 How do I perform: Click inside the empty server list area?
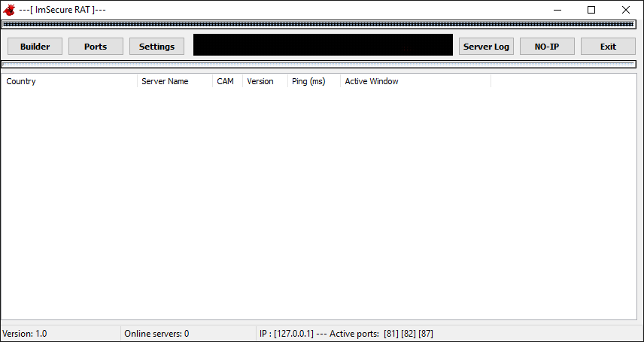(321, 203)
